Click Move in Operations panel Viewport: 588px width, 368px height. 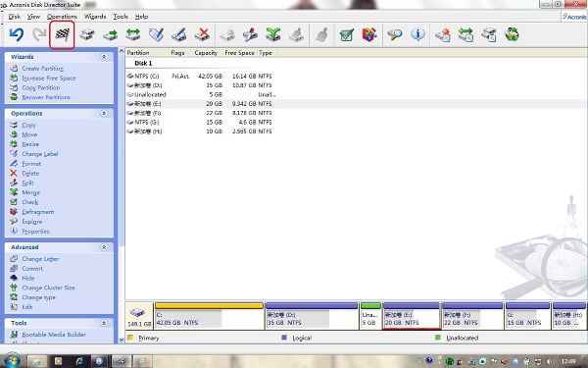29,134
